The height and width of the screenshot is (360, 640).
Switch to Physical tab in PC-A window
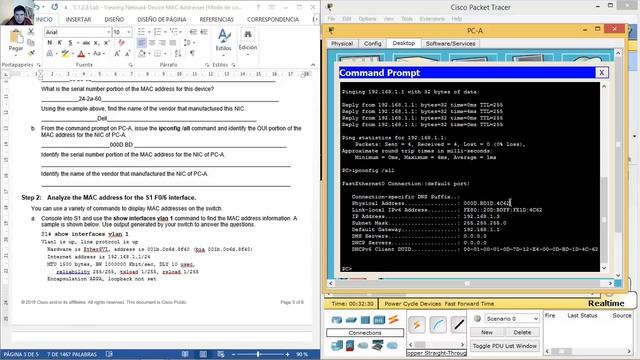pyautogui.click(x=342, y=43)
